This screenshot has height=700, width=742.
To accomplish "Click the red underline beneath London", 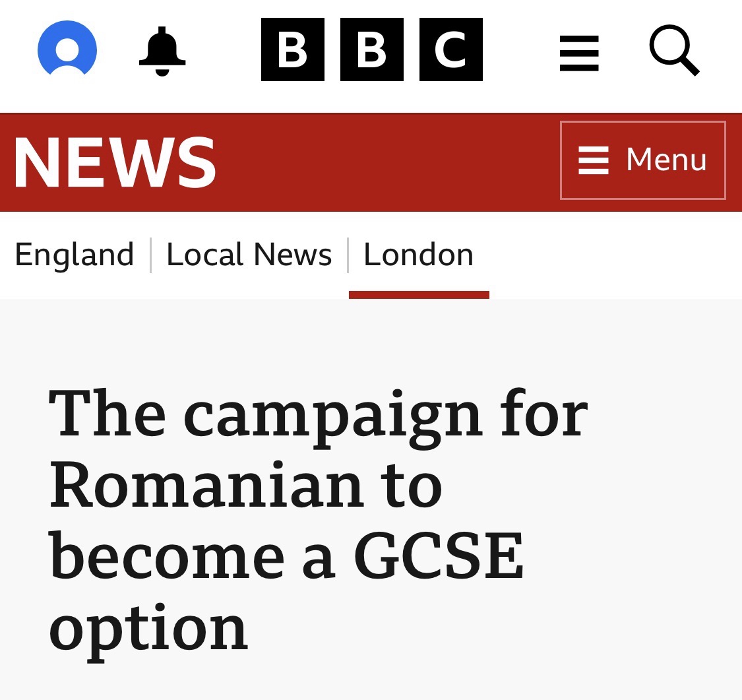I will [x=419, y=295].
